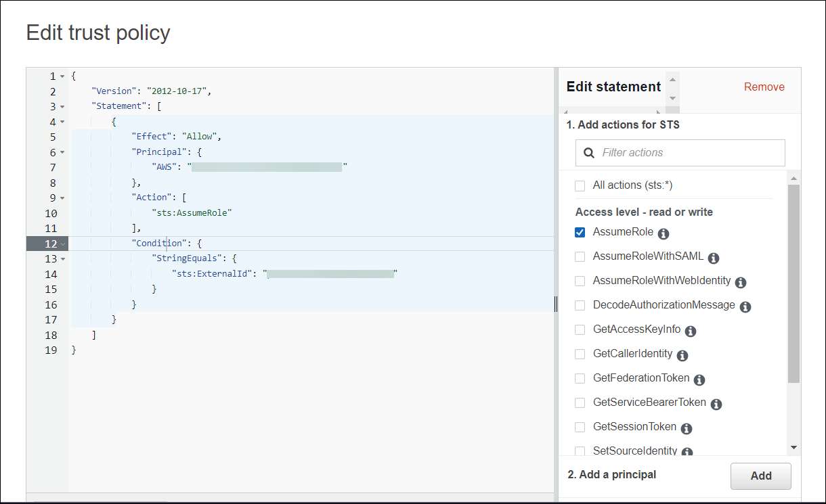Check the GetServiceBearerToken checkbox
Viewport: 826px width, 504px height.
point(580,403)
